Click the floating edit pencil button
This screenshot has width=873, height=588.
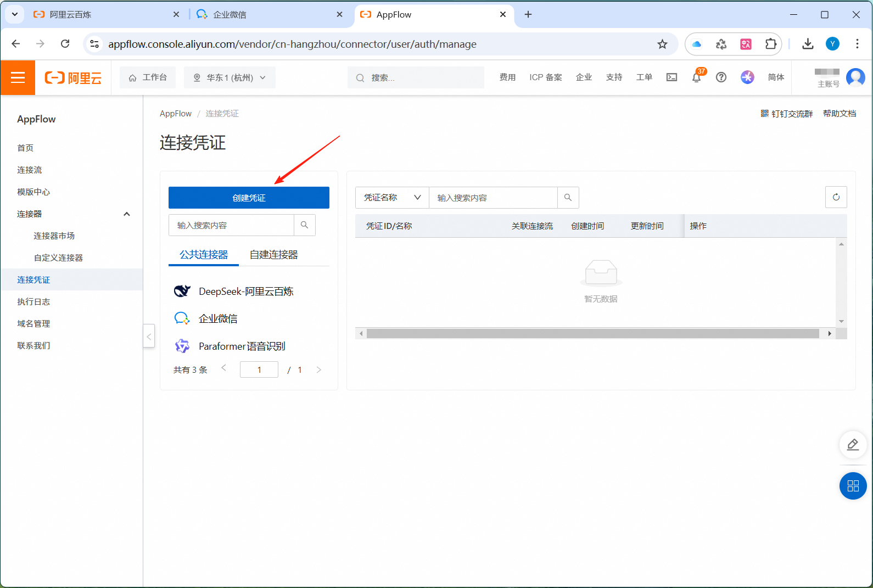tap(853, 444)
